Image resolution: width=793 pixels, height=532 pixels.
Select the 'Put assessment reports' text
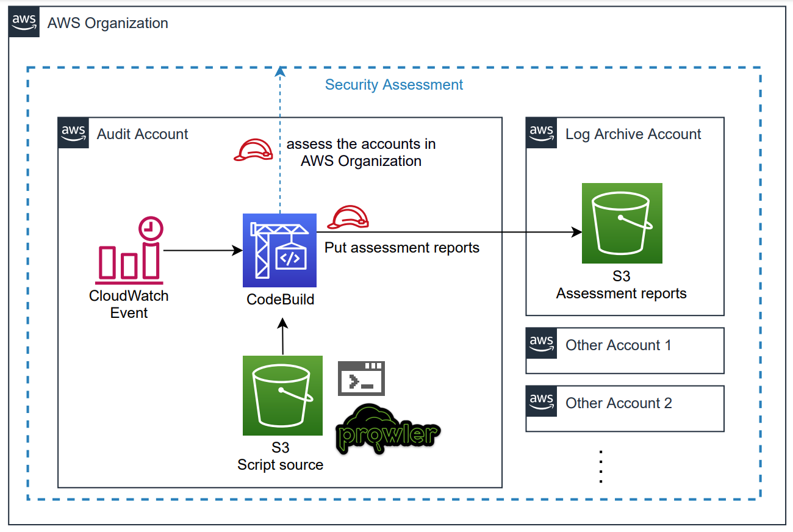[401, 248]
